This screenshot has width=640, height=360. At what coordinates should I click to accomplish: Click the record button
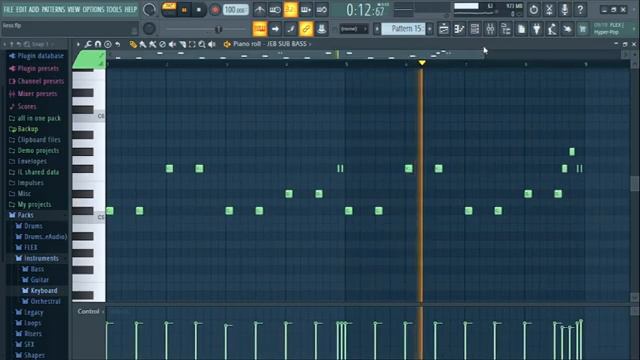pyautogui.click(x=215, y=10)
